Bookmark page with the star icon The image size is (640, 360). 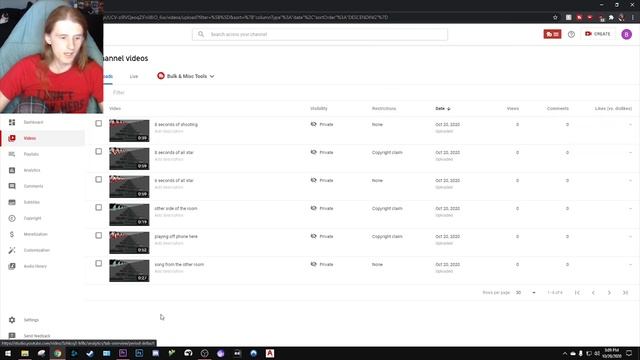[555, 18]
